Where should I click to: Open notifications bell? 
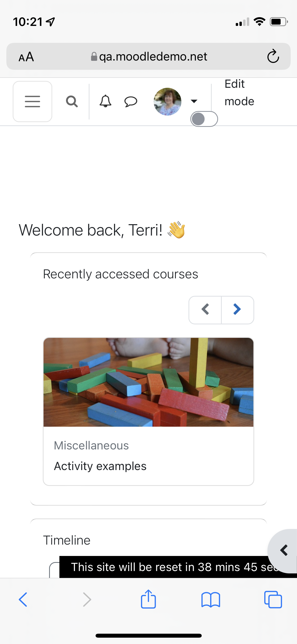[105, 101]
